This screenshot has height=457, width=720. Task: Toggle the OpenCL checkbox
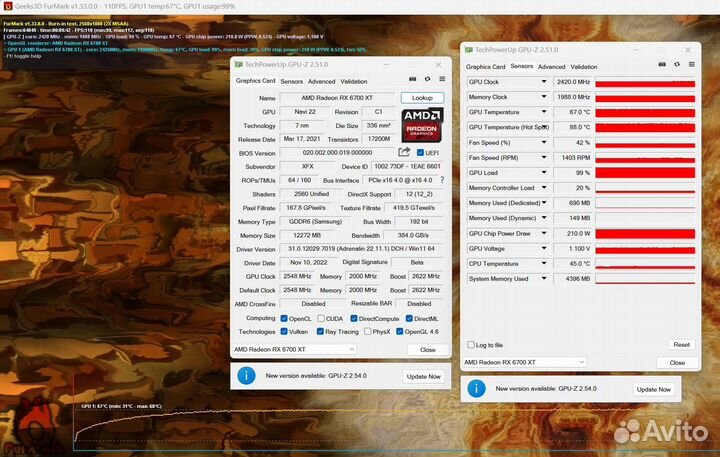tap(284, 318)
